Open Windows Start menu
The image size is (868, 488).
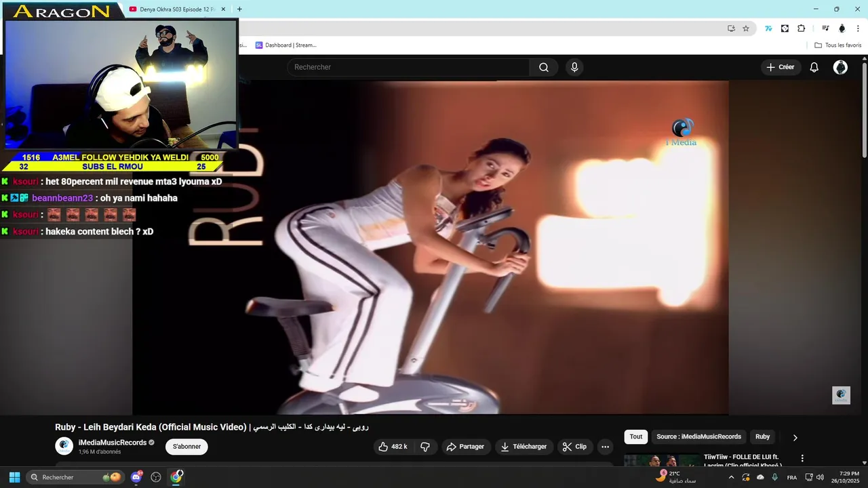tap(14, 477)
